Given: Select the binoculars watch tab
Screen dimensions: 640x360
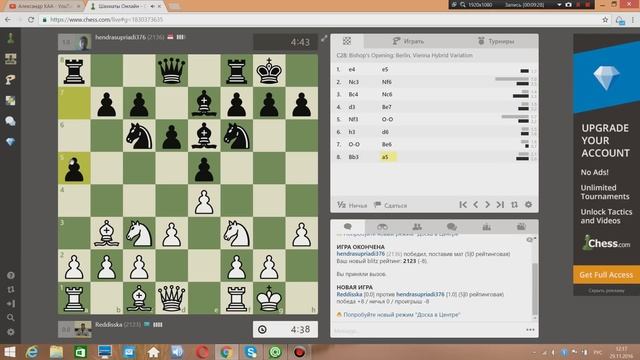Looking at the screenshot, I should [382, 227].
